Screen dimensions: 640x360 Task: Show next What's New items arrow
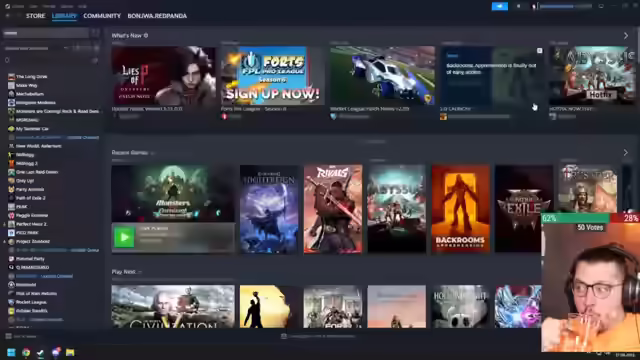tap(626, 36)
